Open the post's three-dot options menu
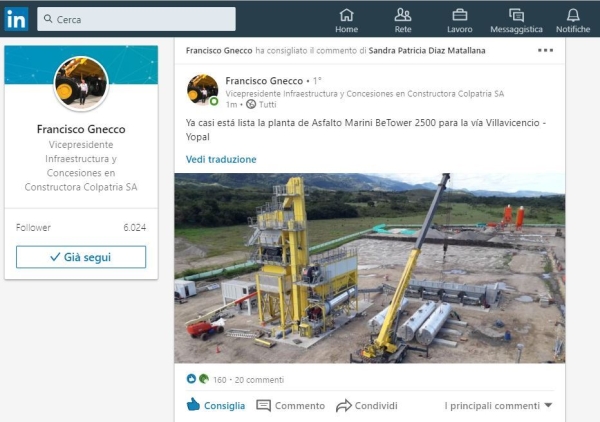The image size is (600, 422). [x=545, y=50]
